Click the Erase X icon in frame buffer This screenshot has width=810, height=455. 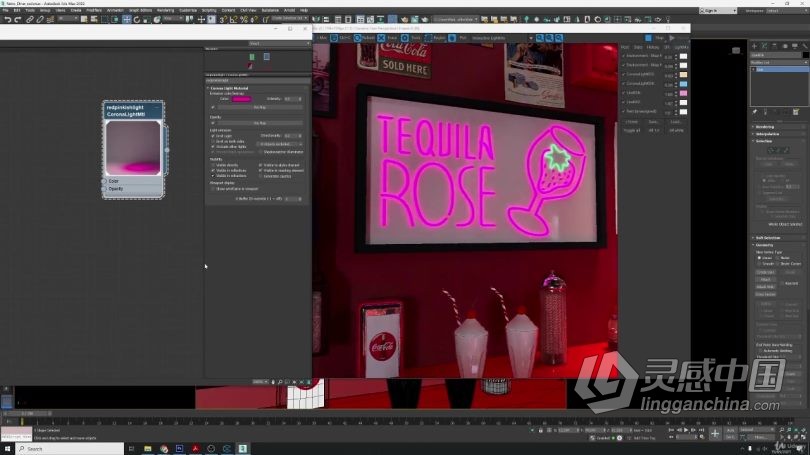(x=381, y=38)
